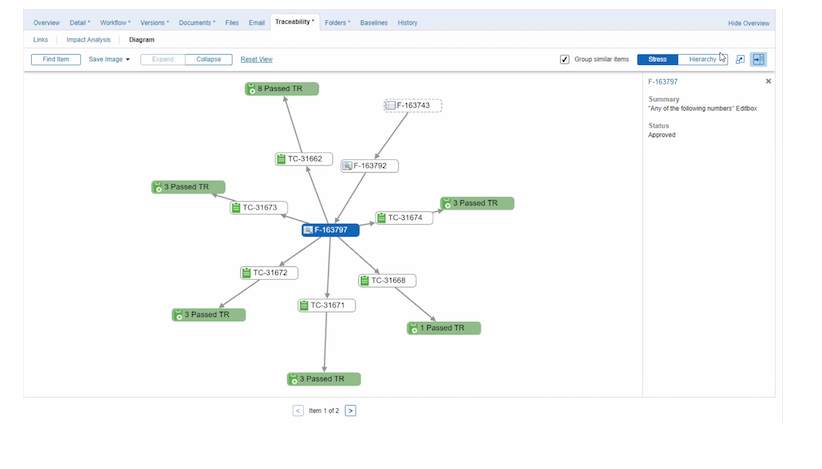Click the Approved status value

662,135
